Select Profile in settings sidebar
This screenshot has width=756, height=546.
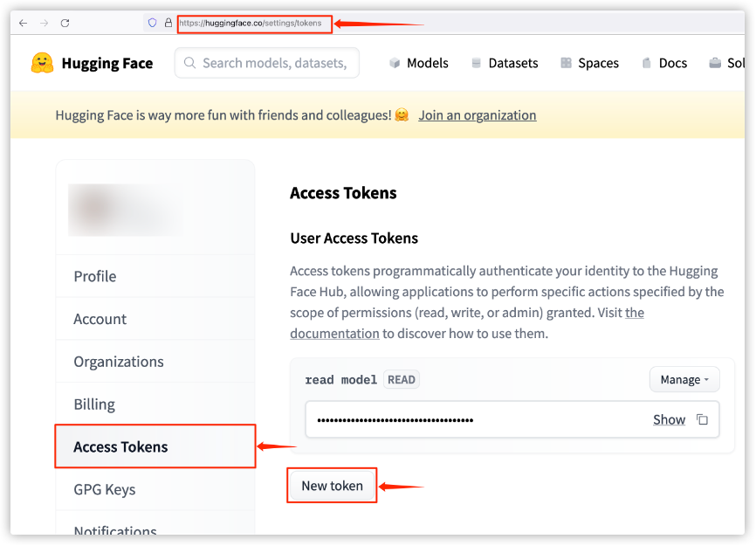point(95,276)
